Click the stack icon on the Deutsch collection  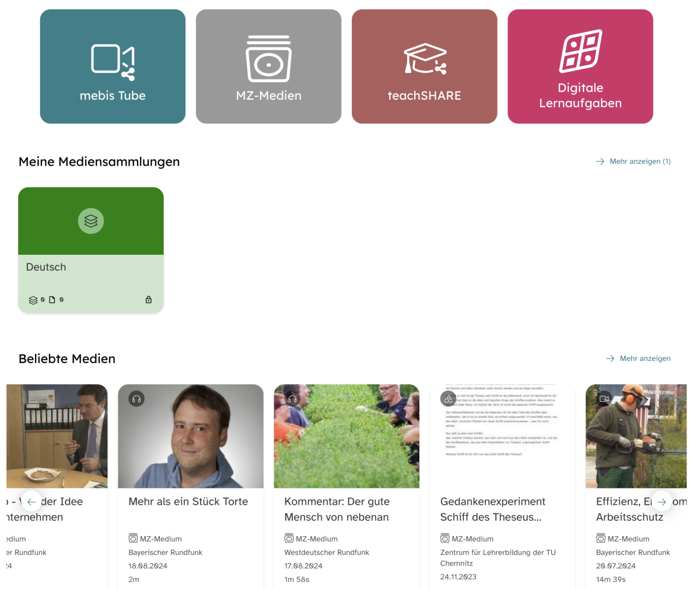(x=91, y=222)
